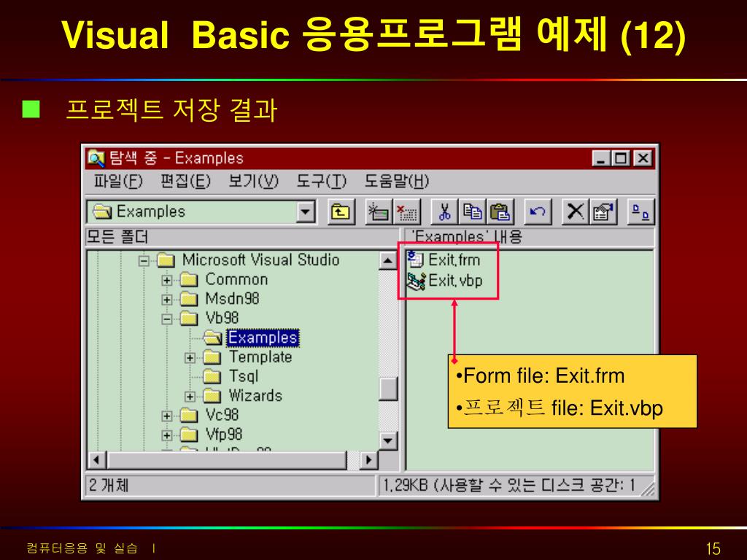This screenshot has width=747, height=560.
Task: Click the Vfp98 folder icon
Action: pos(189,435)
